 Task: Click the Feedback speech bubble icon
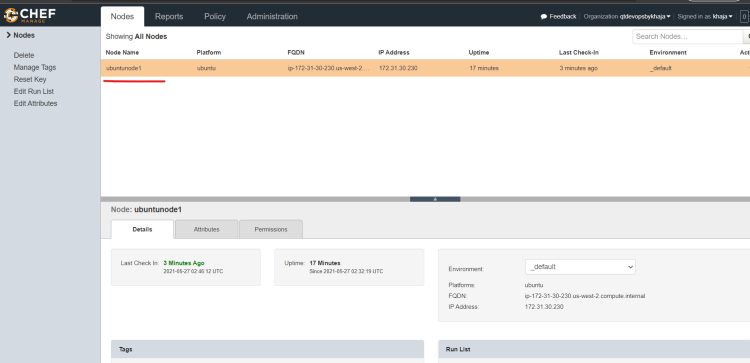(544, 16)
